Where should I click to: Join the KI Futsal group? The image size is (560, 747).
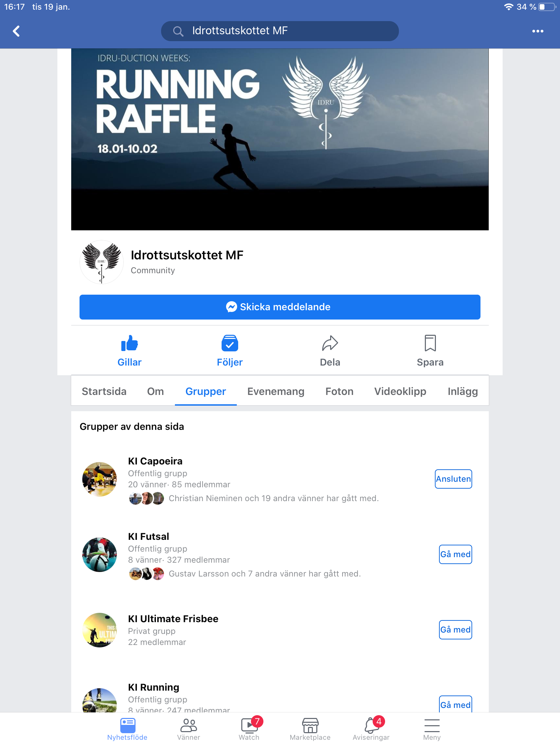point(455,554)
